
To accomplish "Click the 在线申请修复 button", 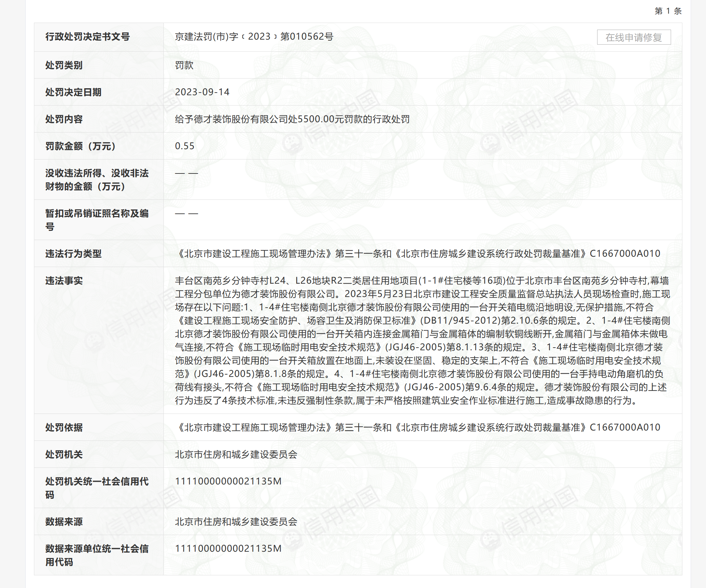I will [633, 37].
